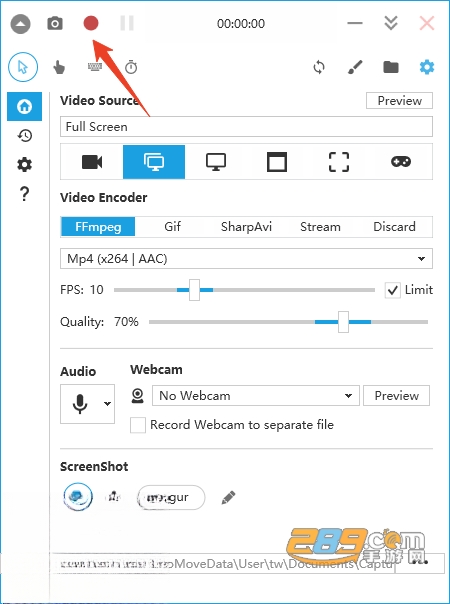Screen dimensions: 450x604
Task: Open the recent recordings history icon
Action: click(25, 136)
